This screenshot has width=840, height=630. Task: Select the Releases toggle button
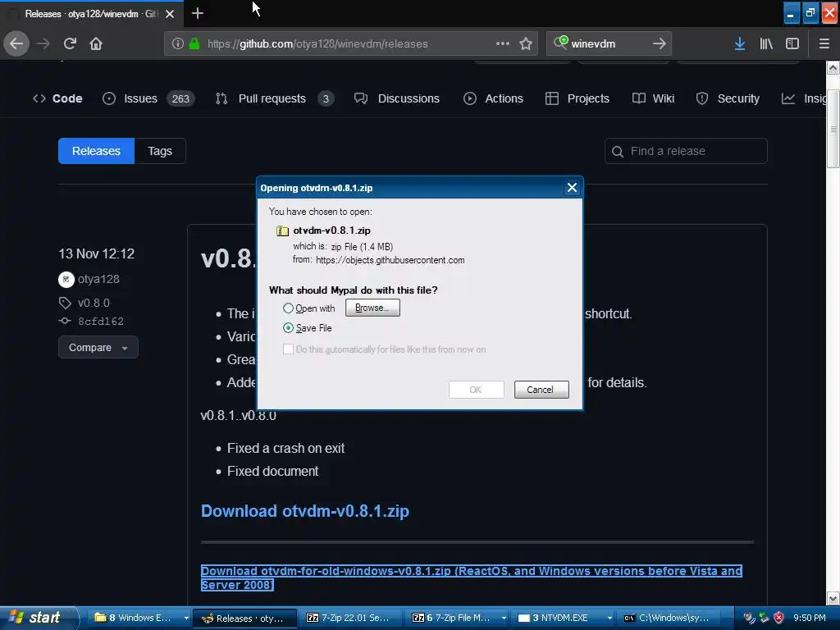point(97,151)
